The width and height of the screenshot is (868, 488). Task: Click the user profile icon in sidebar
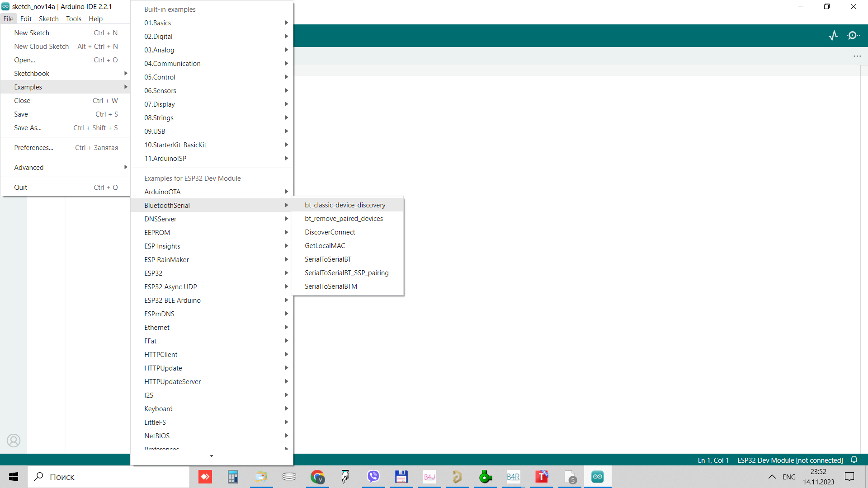click(x=14, y=440)
